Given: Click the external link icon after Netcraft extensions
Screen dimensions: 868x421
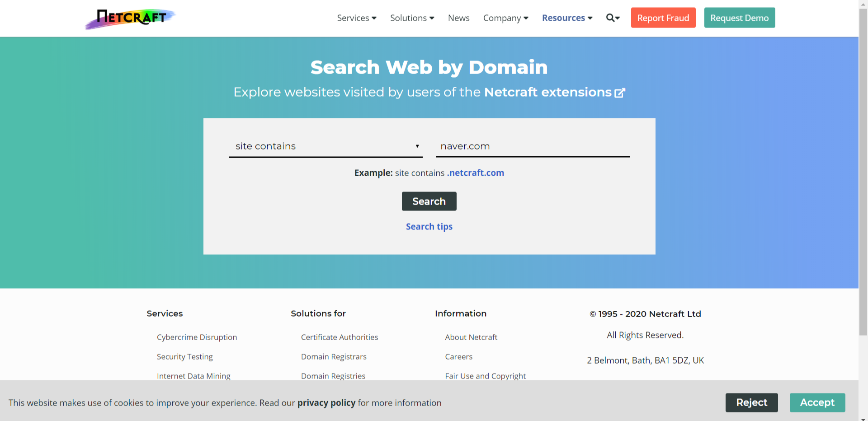Looking at the screenshot, I should point(620,93).
